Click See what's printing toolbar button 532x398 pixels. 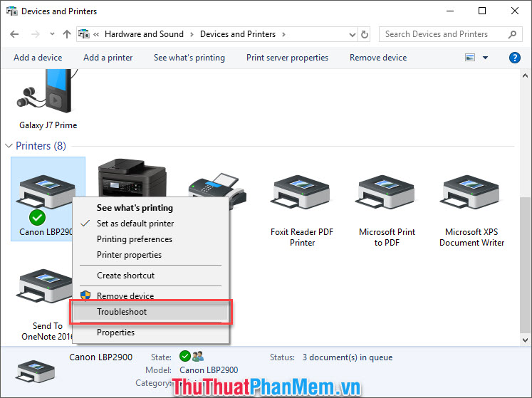(189, 58)
